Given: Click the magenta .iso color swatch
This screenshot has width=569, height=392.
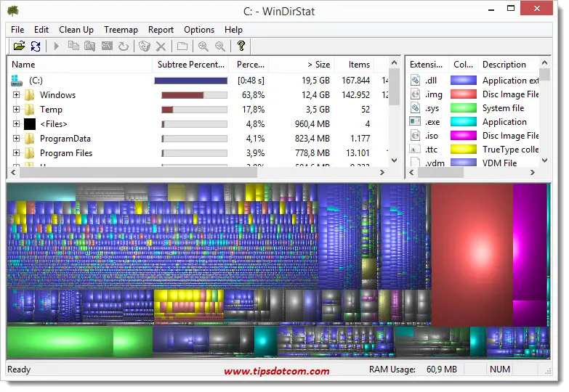Looking at the screenshot, I should click(464, 136).
